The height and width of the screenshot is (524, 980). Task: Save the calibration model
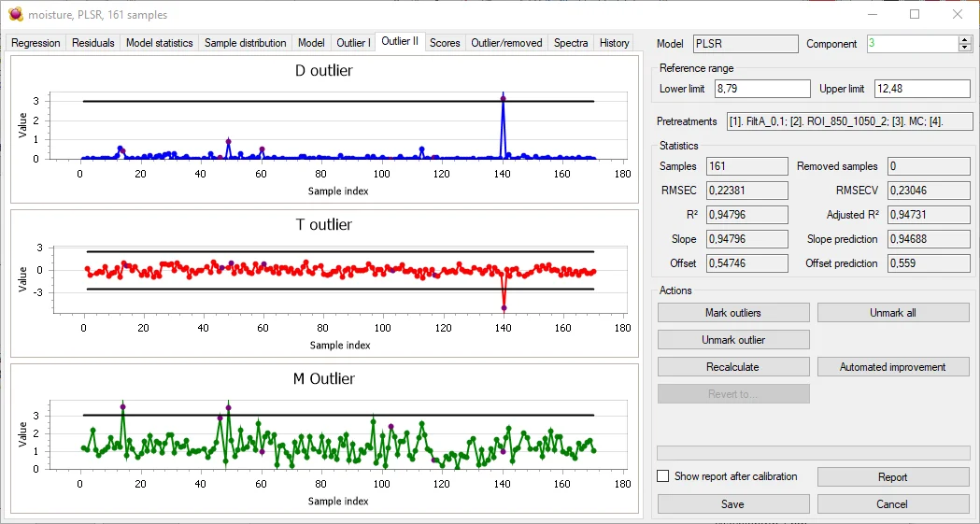coord(733,503)
